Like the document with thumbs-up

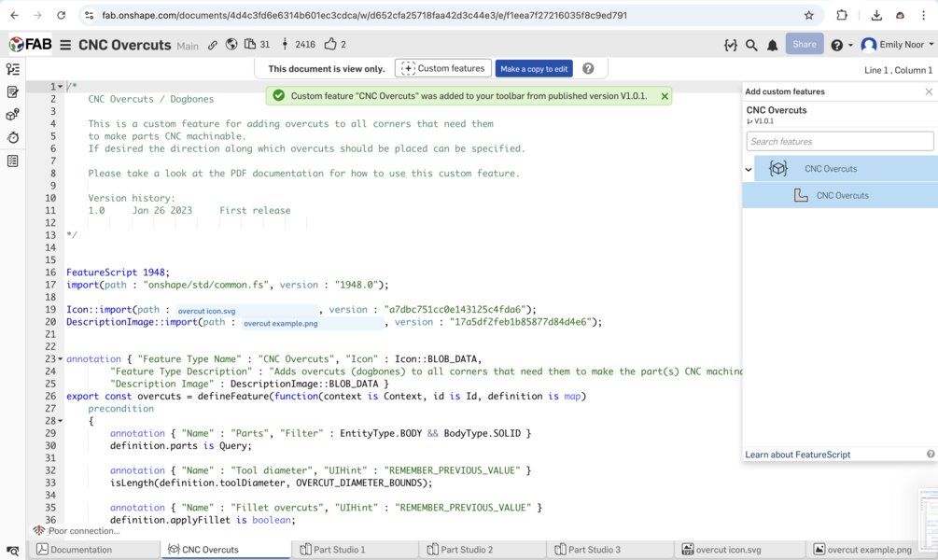(x=335, y=44)
